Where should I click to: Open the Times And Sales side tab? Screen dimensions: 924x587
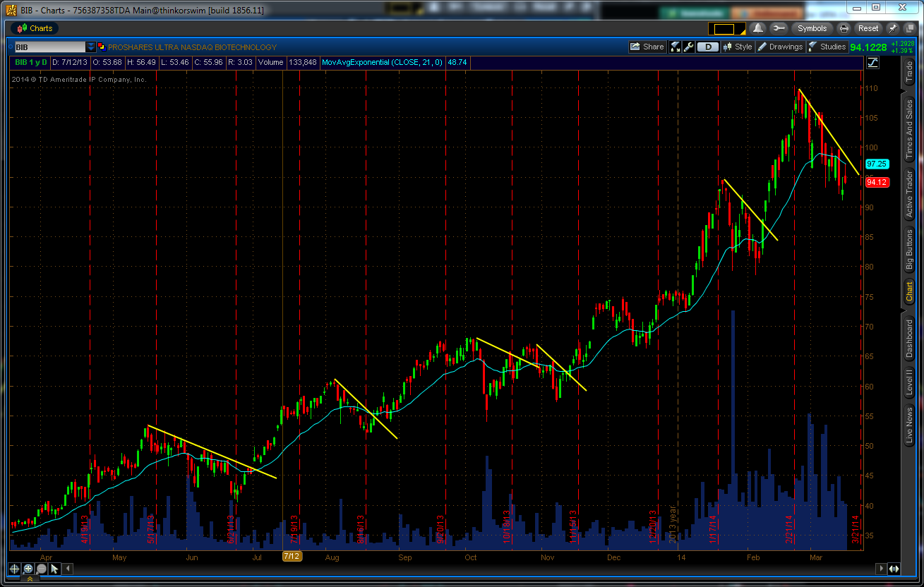909,128
